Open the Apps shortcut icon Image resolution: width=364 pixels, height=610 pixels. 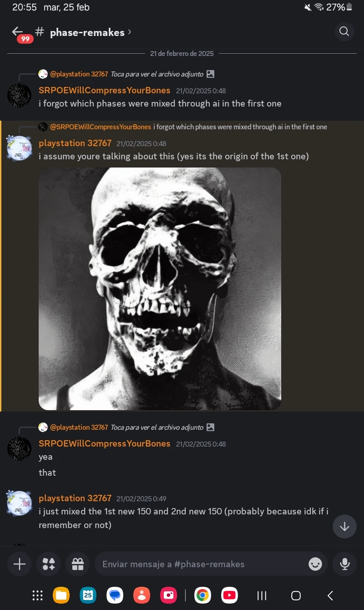click(x=48, y=564)
